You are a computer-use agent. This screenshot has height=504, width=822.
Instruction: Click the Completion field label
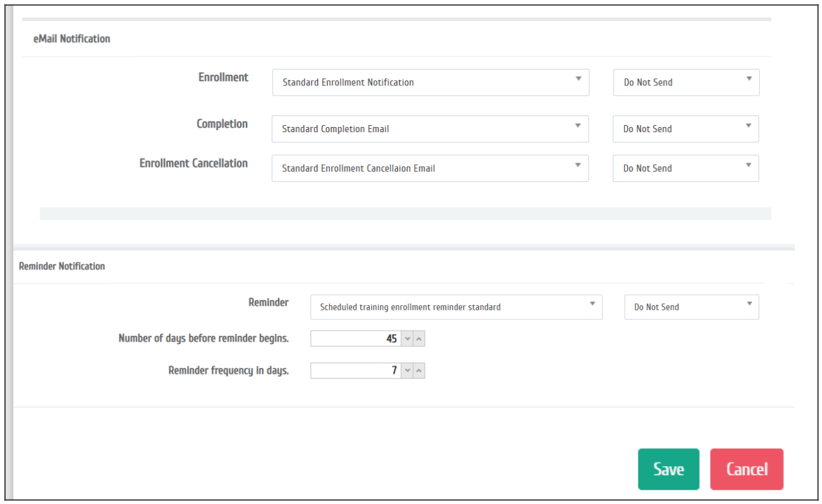222,124
